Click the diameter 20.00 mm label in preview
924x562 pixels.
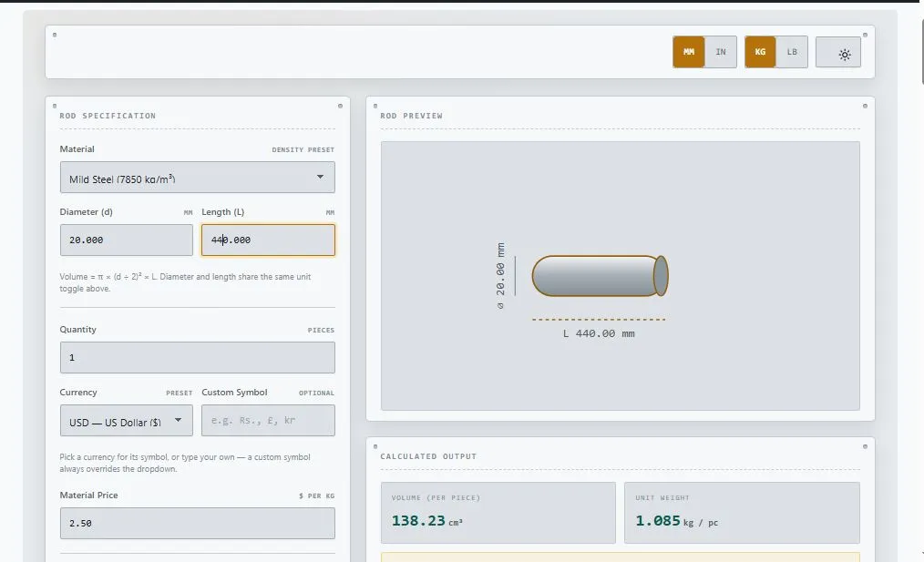point(500,276)
